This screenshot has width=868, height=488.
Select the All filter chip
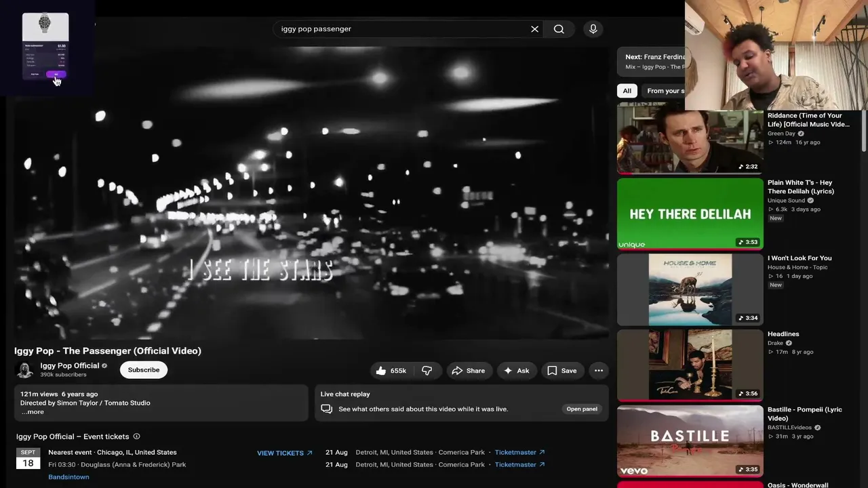pos(627,91)
